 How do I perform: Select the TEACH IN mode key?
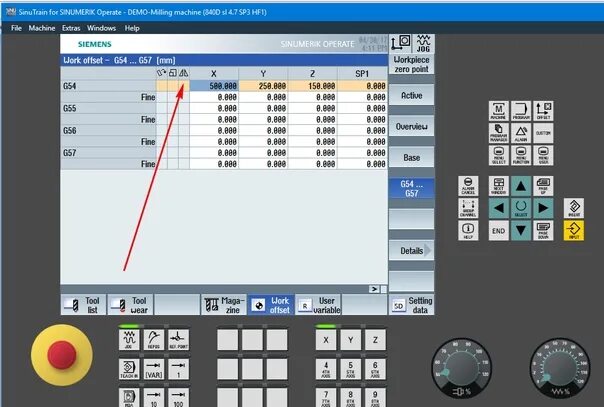(129, 369)
